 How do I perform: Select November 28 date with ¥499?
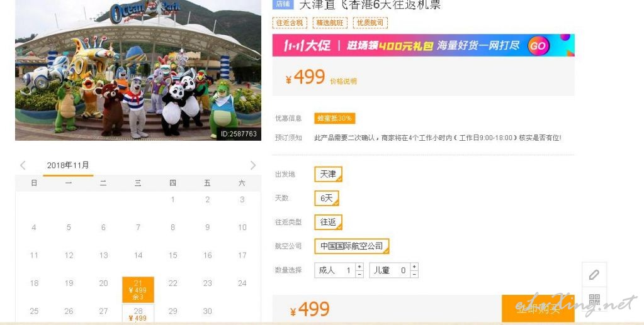[x=138, y=314]
